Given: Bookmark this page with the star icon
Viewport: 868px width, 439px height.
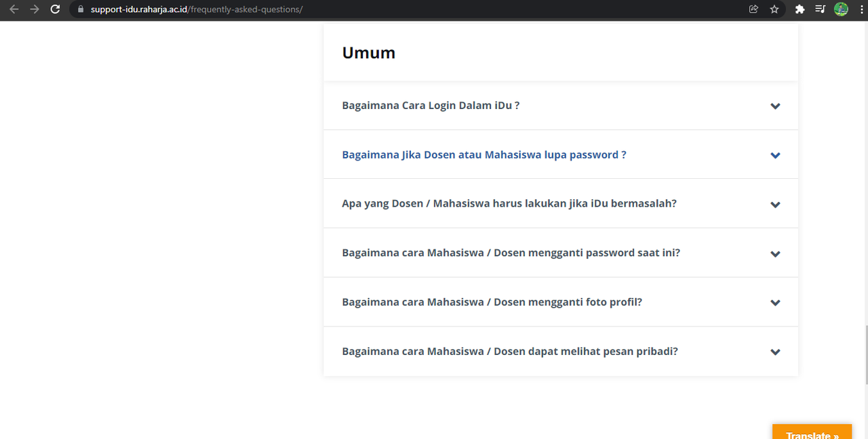Looking at the screenshot, I should tap(774, 9).
